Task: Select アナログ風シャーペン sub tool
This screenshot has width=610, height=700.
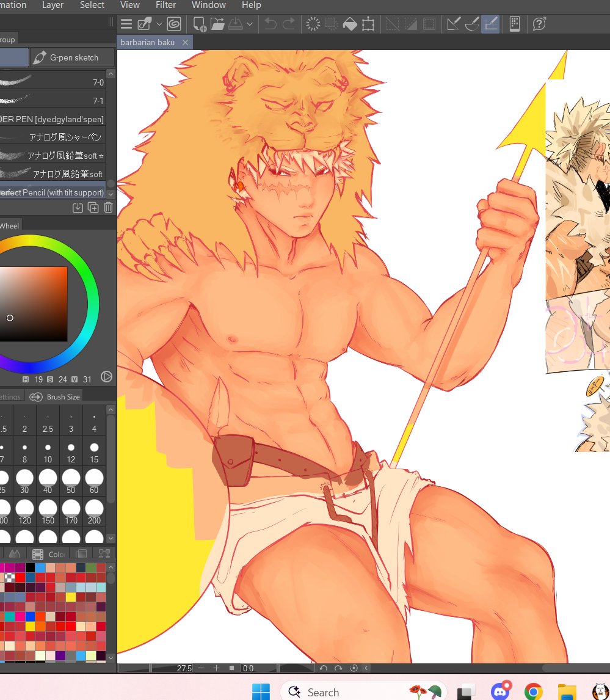Action: click(53, 137)
